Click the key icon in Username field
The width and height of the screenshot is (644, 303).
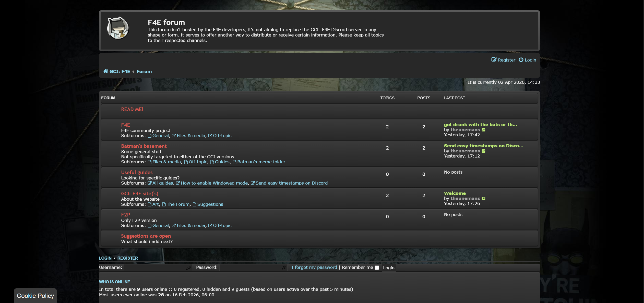coord(188,268)
